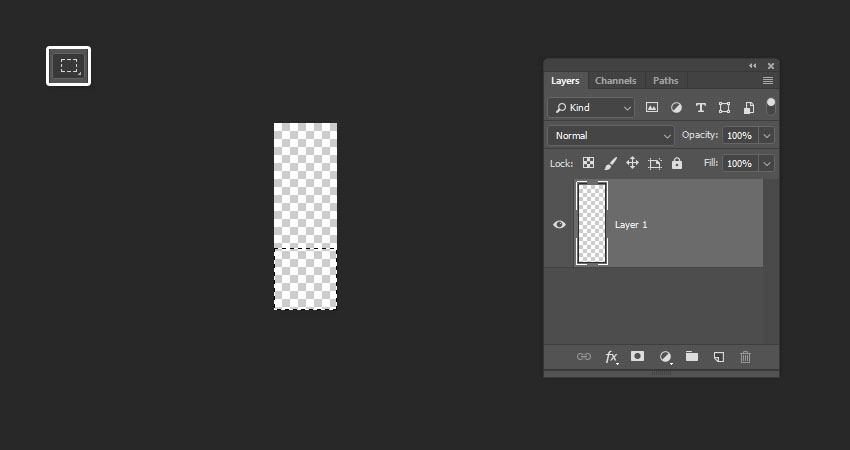850x450 pixels.
Task: Open the Normal blend mode dropdown
Action: coord(611,135)
